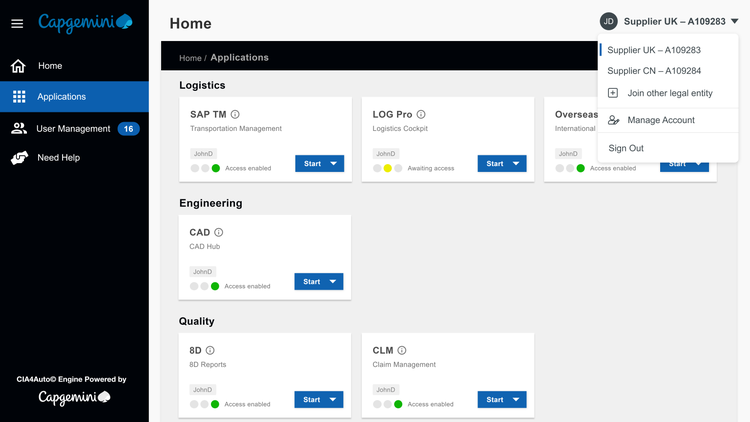Choose Join other legal entity

pos(668,93)
